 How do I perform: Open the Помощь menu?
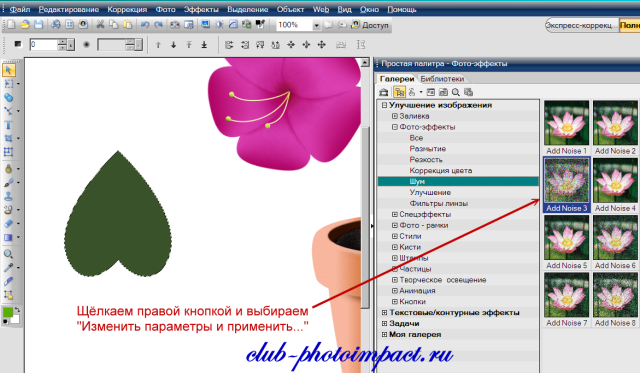click(x=402, y=9)
